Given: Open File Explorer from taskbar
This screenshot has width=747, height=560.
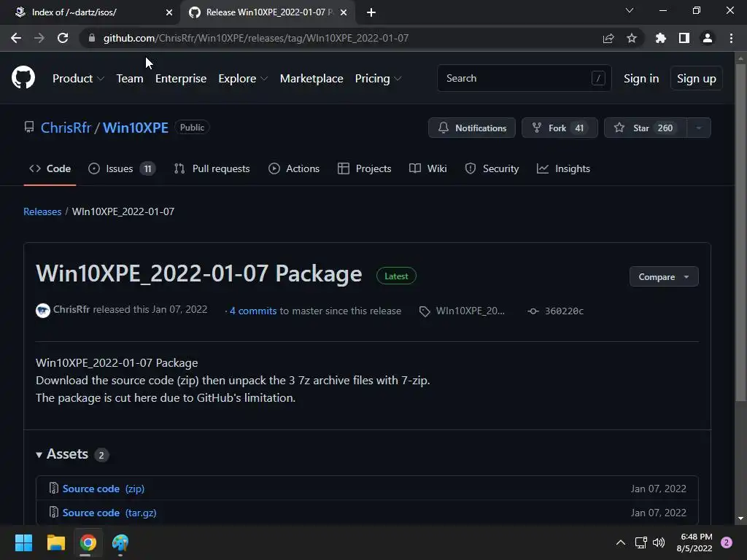Looking at the screenshot, I should (55, 542).
